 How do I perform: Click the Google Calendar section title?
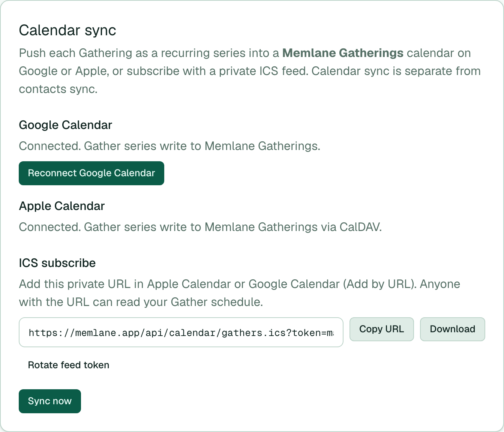pos(66,125)
